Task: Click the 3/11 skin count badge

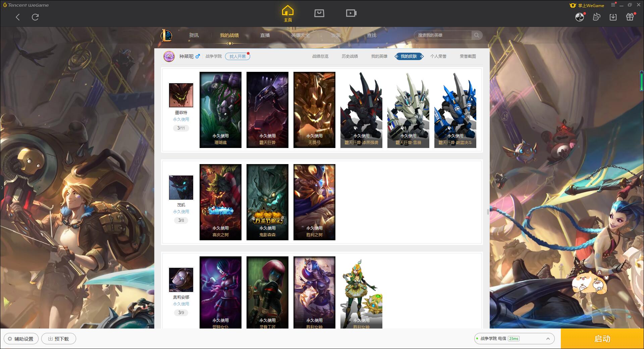Action: click(181, 128)
